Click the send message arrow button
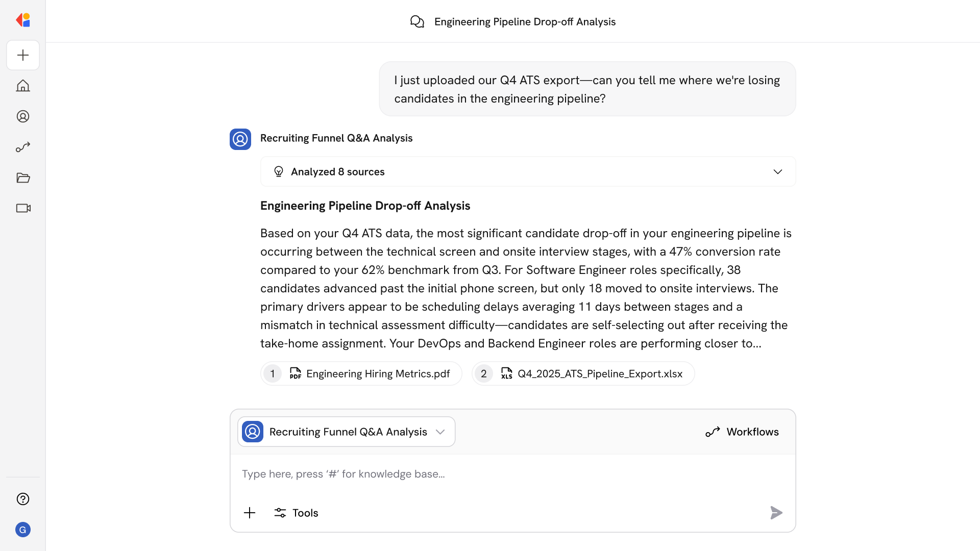980x551 pixels. [776, 513]
